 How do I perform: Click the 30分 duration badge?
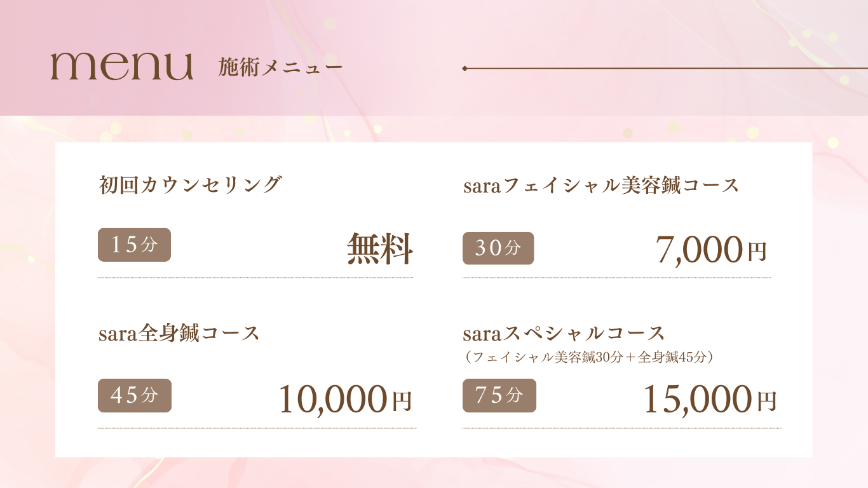498,248
